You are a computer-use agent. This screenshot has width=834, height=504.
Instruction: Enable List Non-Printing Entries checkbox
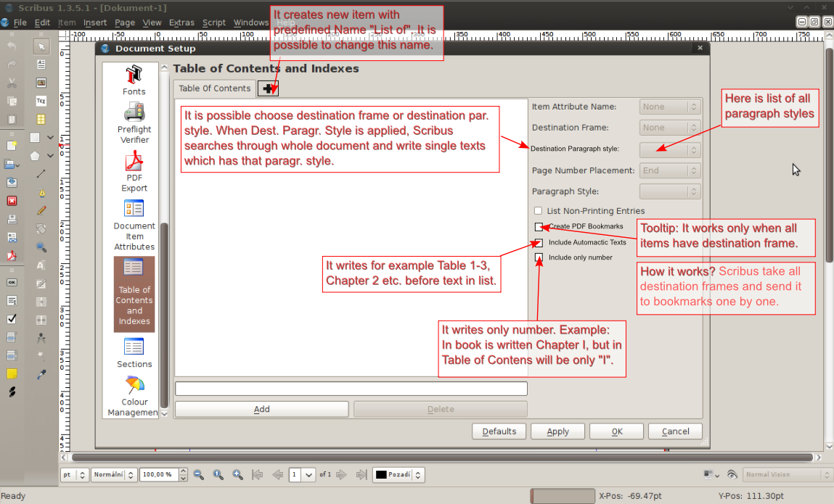539,211
